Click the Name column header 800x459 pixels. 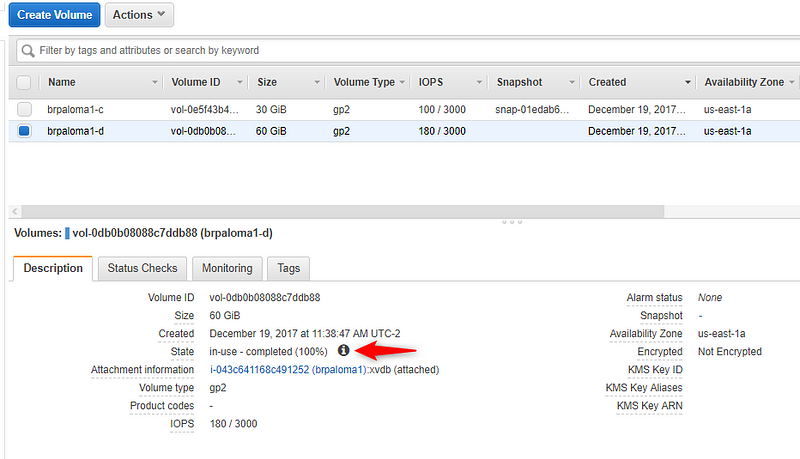click(x=62, y=82)
